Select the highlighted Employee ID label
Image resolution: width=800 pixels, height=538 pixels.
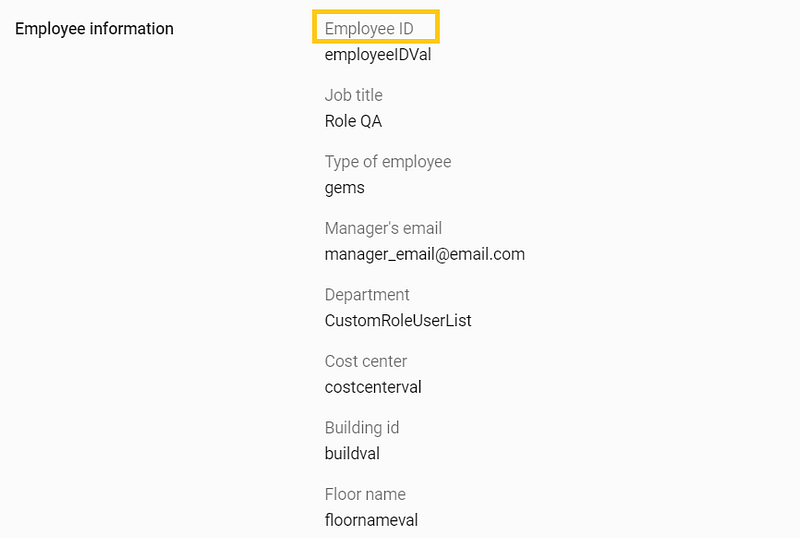369,29
